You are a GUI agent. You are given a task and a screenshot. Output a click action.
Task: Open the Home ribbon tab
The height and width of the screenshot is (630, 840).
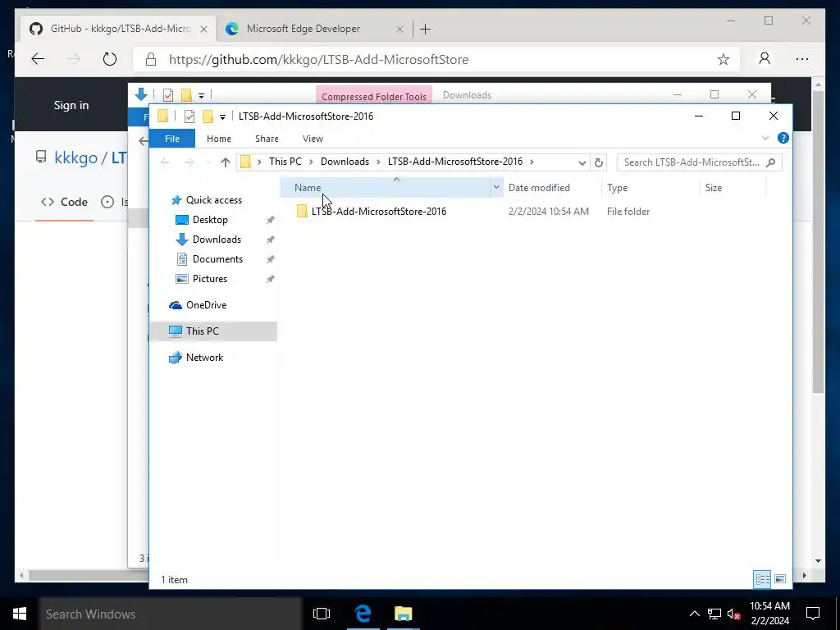(x=218, y=139)
